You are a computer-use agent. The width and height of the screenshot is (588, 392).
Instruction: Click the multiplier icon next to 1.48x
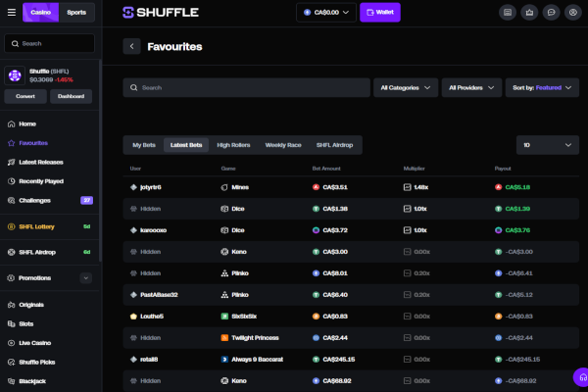[x=408, y=187]
